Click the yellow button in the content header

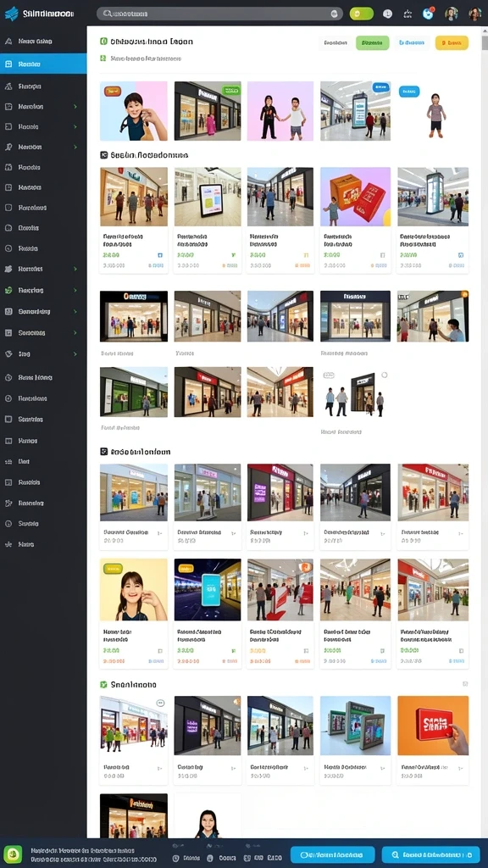click(x=452, y=42)
